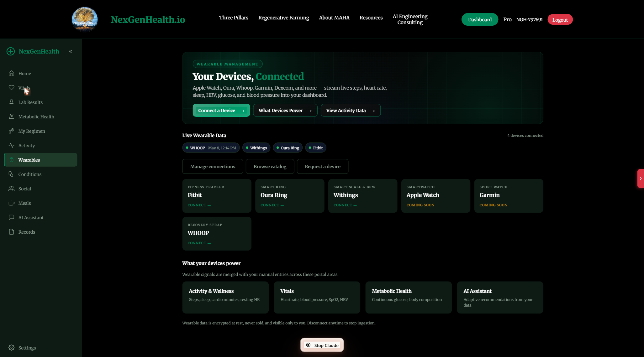This screenshot has height=357, width=644.
Task: Open Regenerative Farming nav link
Action: [283, 18]
